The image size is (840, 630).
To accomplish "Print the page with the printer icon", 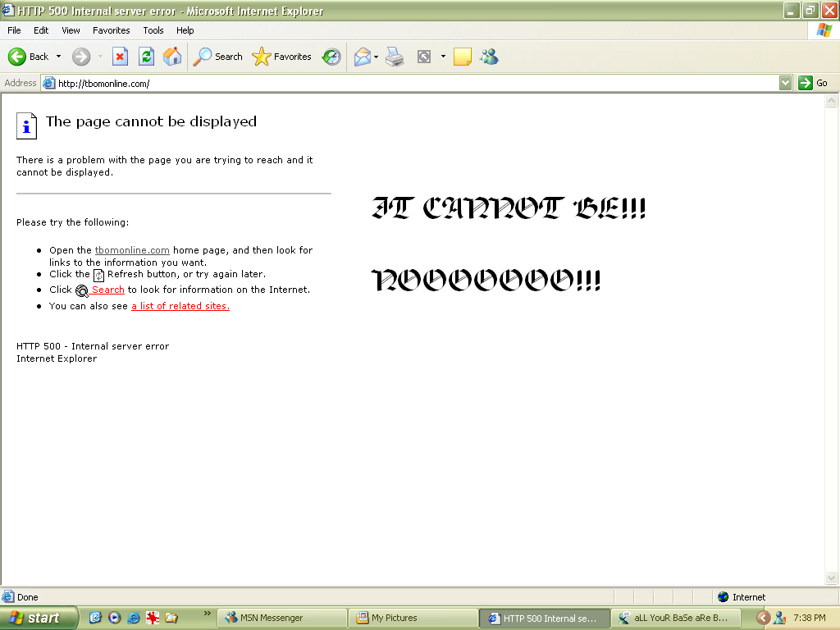I will point(395,57).
